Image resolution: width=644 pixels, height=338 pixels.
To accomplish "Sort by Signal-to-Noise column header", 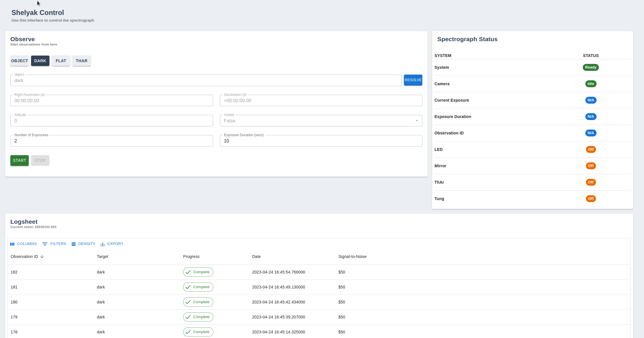I will (352, 257).
